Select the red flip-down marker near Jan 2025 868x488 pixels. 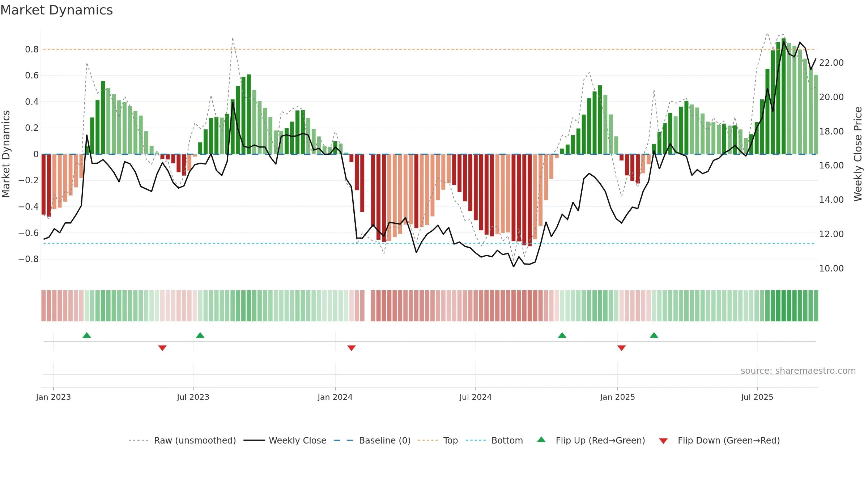coord(622,348)
